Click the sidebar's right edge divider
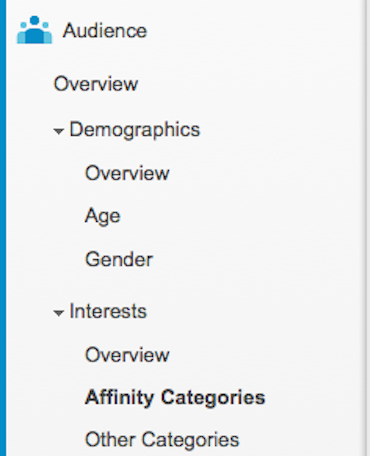This screenshot has width=370, height=456. click(x=366, y=228)
